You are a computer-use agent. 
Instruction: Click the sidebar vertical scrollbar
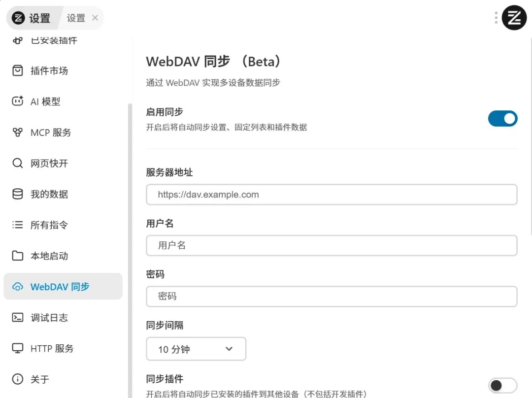(x=130, y=250)
